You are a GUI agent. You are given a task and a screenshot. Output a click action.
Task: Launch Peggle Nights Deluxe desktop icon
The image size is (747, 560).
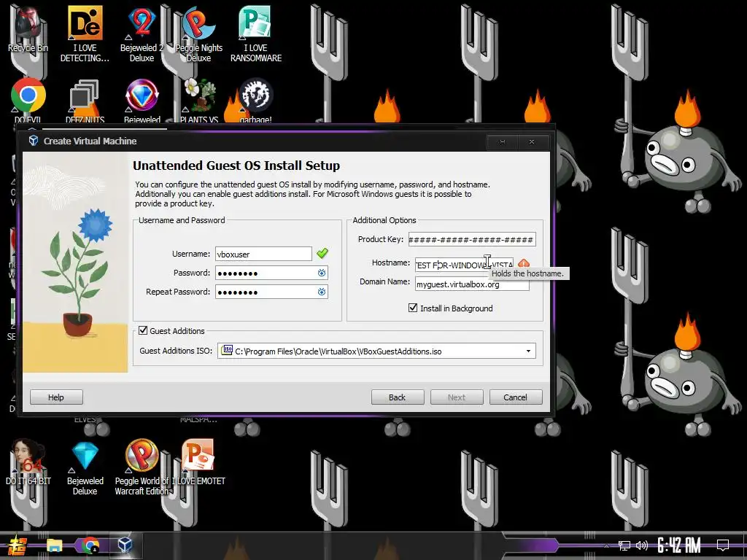click(x=198, y=34)
